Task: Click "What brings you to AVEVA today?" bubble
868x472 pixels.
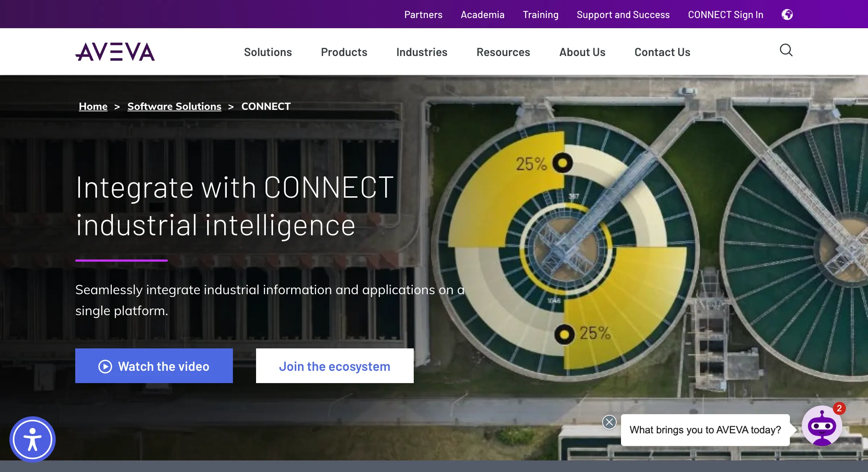Action: pyautogui.click(x=705, y=430)
